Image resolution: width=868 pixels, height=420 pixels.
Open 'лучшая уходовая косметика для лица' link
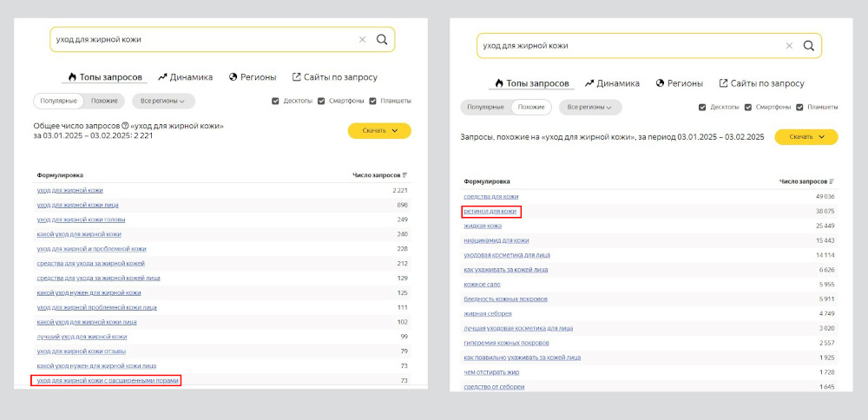pos(518,328)
